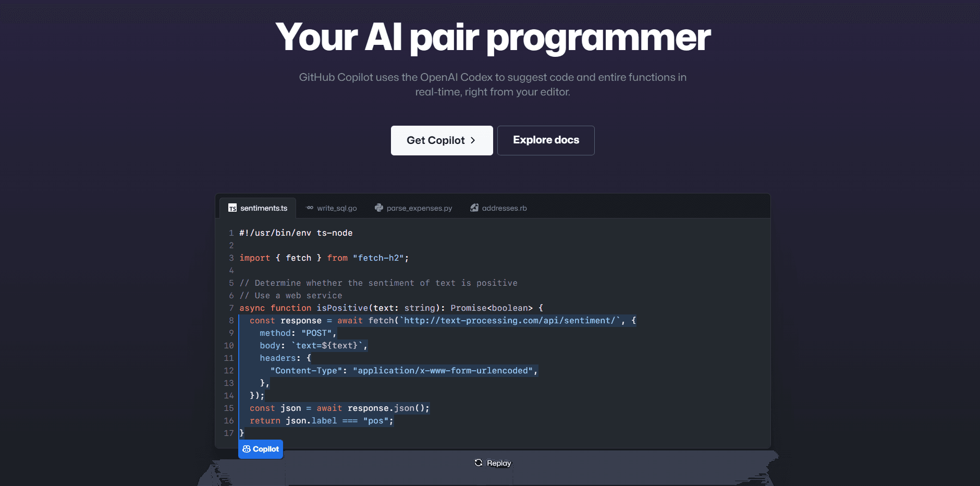Image resolution: width=980 pixels, height=486 pixels.
Task: Click the TS file-type icon on sentiments.ts
Action: coord(233,208)
